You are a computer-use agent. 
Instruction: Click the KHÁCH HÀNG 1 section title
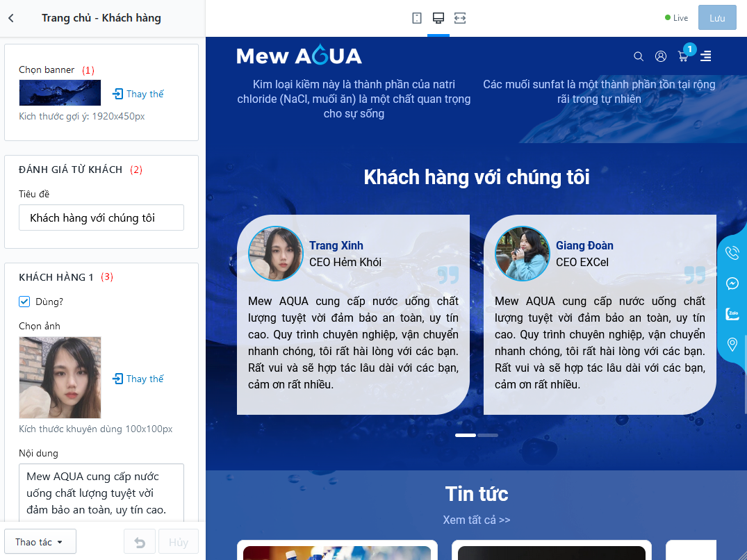click(56, 277)
